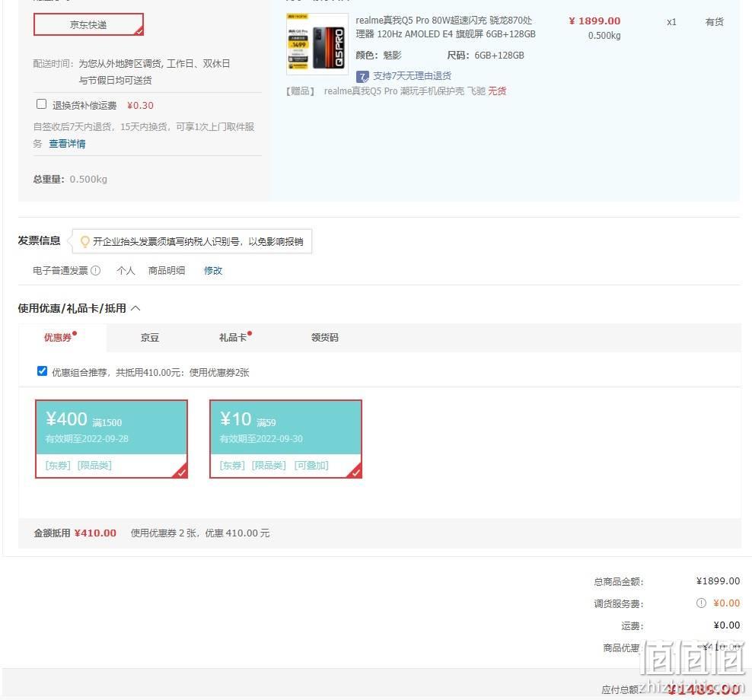Viewport: 752px width, 700px height.
Task: Click the 个人 invoice title text
Action: pos(126,270)
